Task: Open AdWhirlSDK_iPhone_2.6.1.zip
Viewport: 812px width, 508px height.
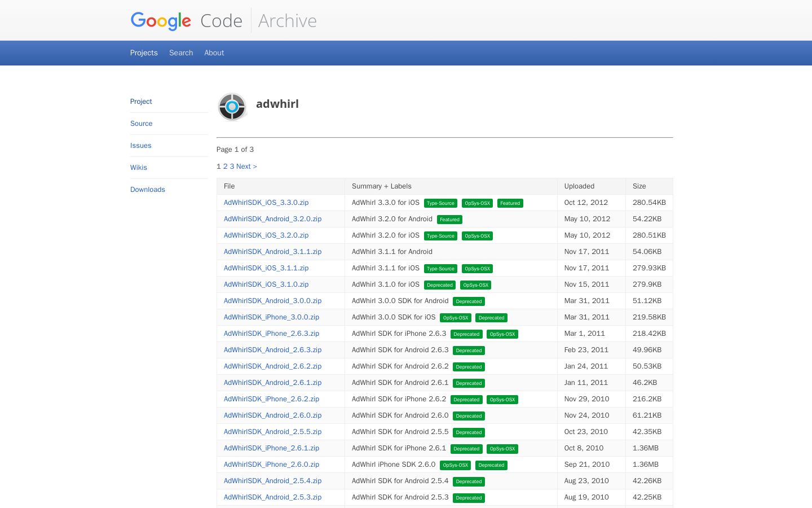Action: click(x=272, y=448)
